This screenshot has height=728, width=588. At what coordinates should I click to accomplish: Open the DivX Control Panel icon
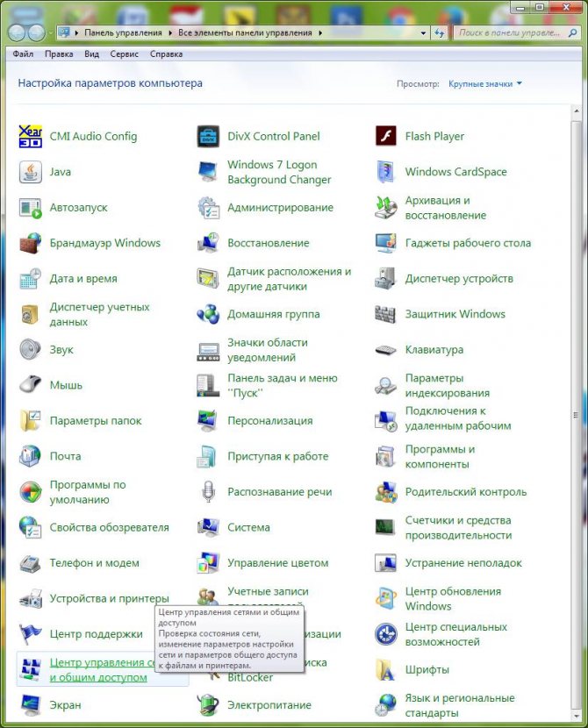(x=208, y=136)
